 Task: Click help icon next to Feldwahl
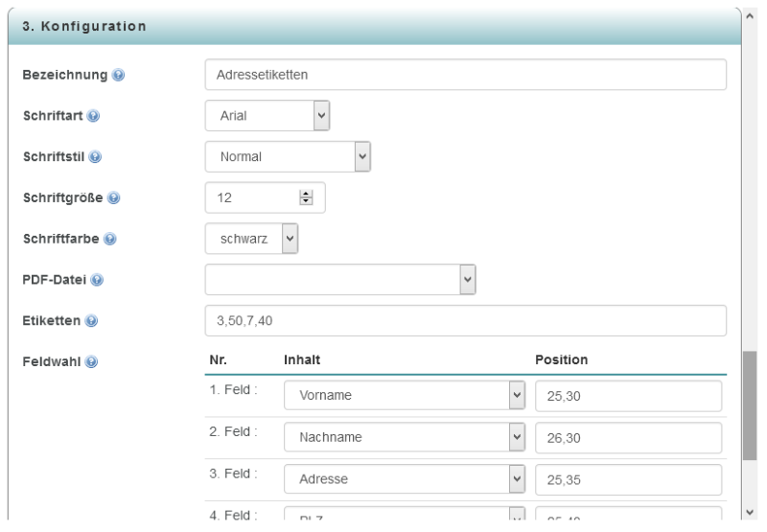coord(91,361)
